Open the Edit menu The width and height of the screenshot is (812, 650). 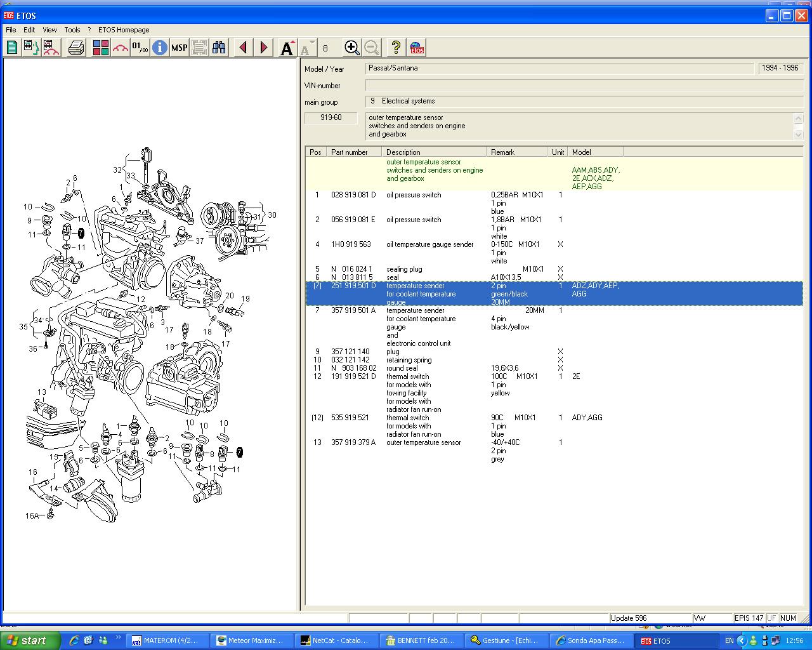(29, 30)
